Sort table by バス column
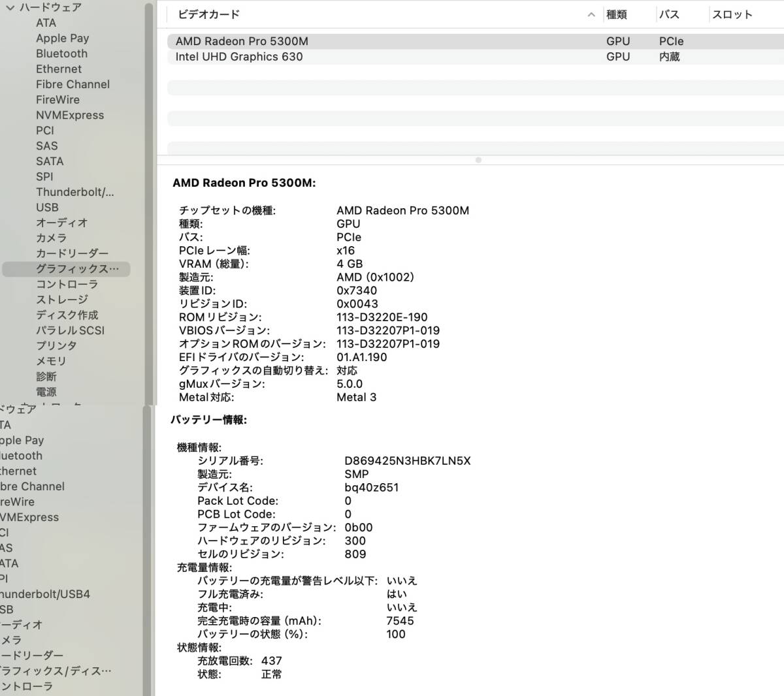 coord(670,14)
